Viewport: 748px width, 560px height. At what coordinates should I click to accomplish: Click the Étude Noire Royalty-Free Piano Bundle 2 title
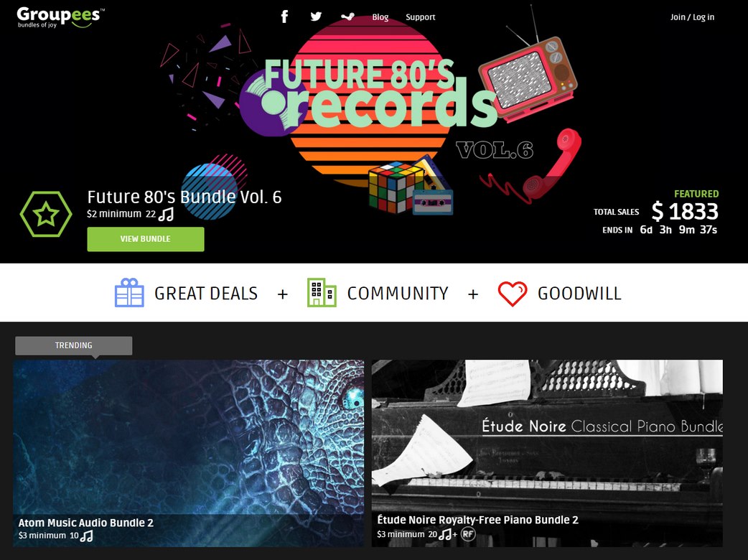point(477,520)
